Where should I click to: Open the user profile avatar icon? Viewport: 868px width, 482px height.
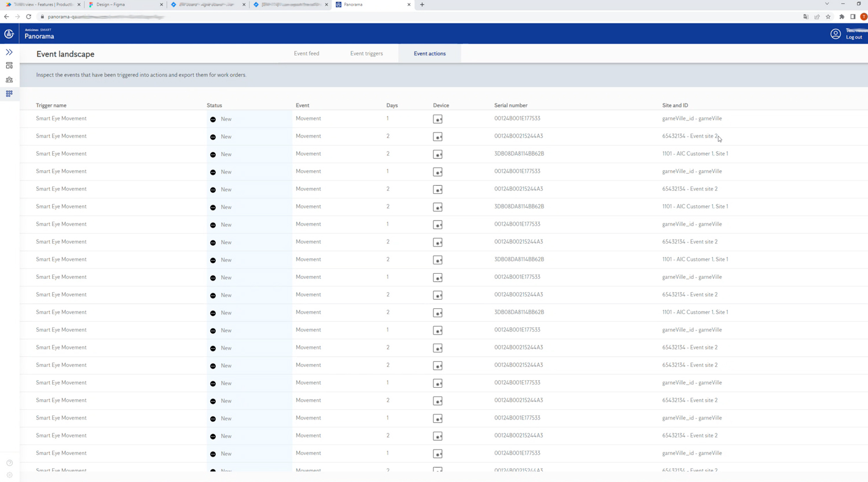[x=836, y=34]
